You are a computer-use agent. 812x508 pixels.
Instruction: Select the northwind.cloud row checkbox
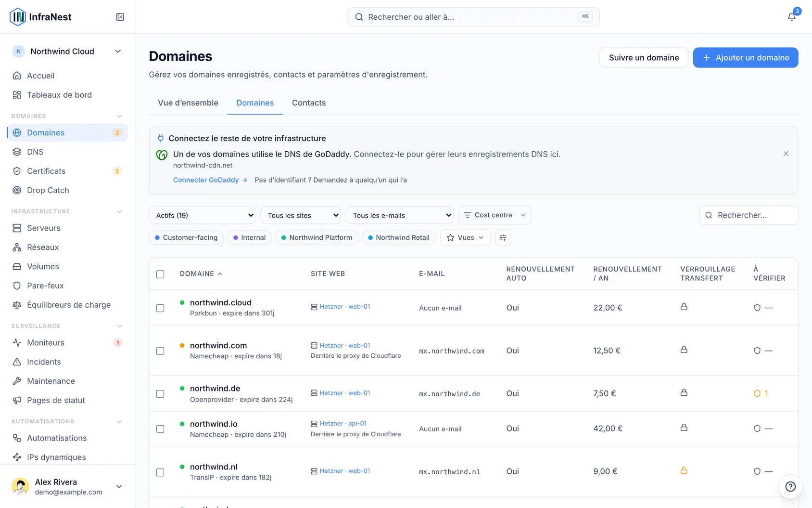[160, 308]
